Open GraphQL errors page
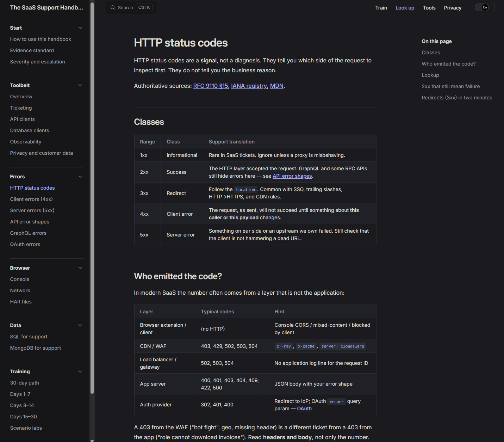This screenshot has width=504, height=442. [x=28, y=233]
